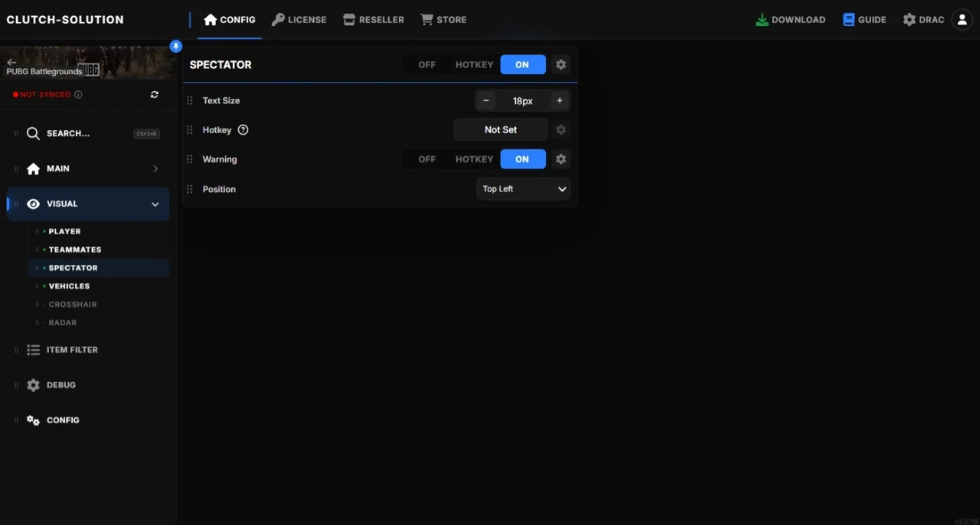Decrease Text Size with minus button

[486, 101]
